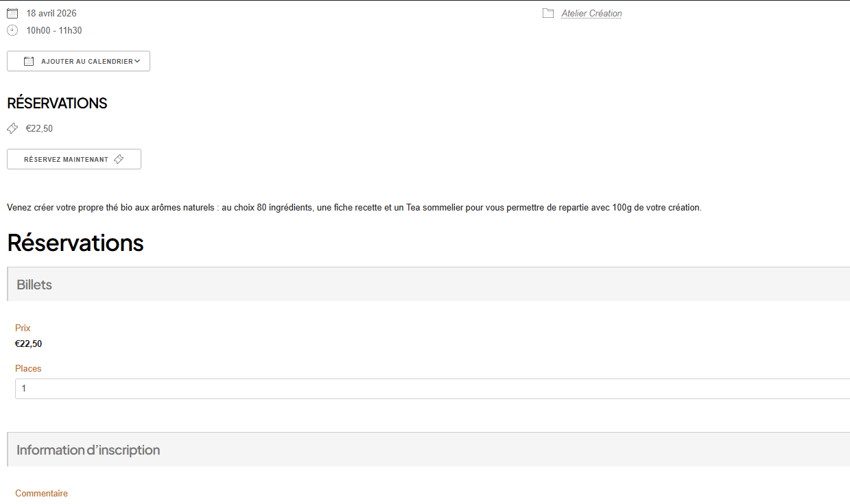Viewport: 850px width, 504px height.
Task: Open the Atelier Création category link
Action: tap(591, 13)
